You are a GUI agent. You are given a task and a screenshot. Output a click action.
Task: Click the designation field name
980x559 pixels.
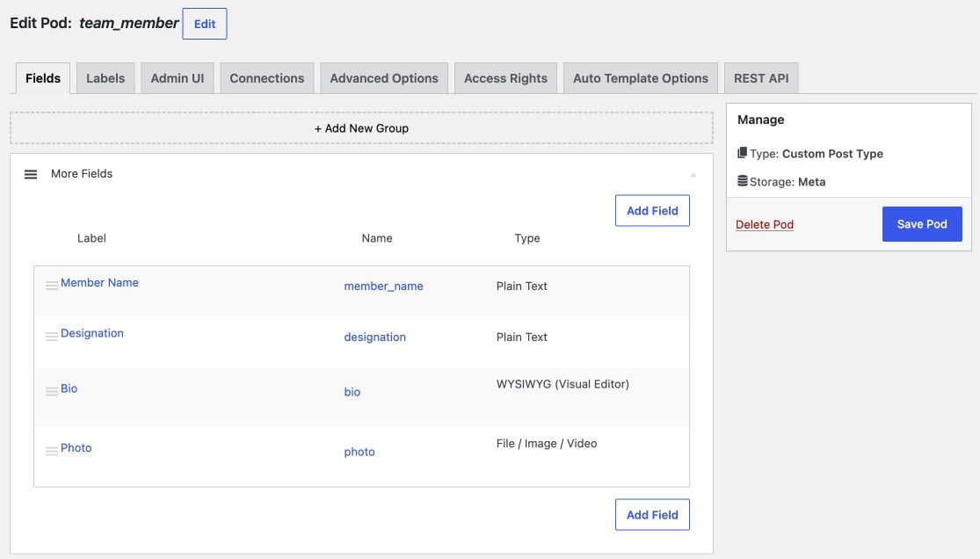(x=374, y=337)
